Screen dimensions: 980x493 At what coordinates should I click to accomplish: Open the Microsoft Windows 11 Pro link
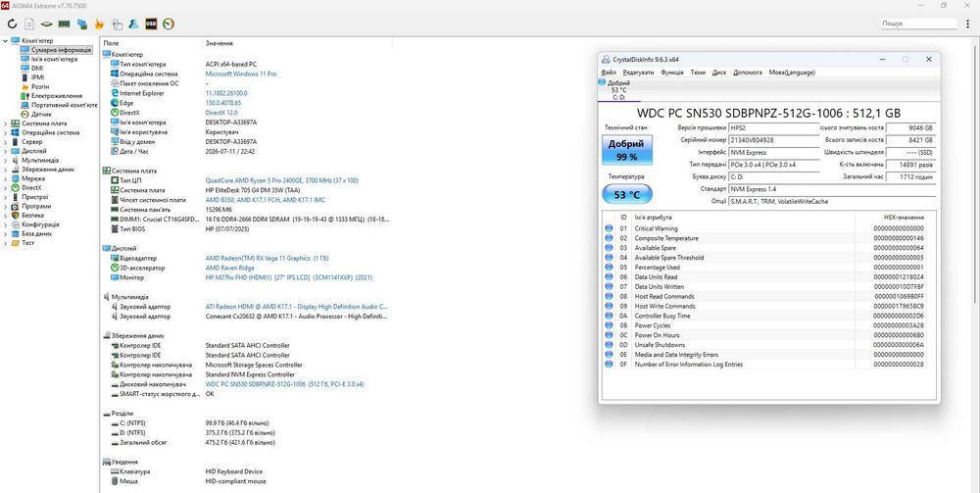click(241, 74)
